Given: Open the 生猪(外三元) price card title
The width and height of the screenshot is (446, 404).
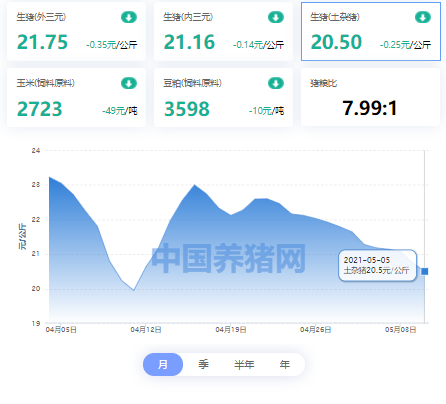Looking at the screenshot, I should (x=41, y=17).
